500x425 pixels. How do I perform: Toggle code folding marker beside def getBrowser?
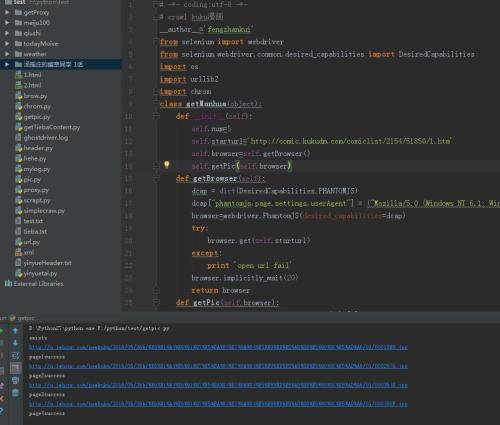[156, 179]
